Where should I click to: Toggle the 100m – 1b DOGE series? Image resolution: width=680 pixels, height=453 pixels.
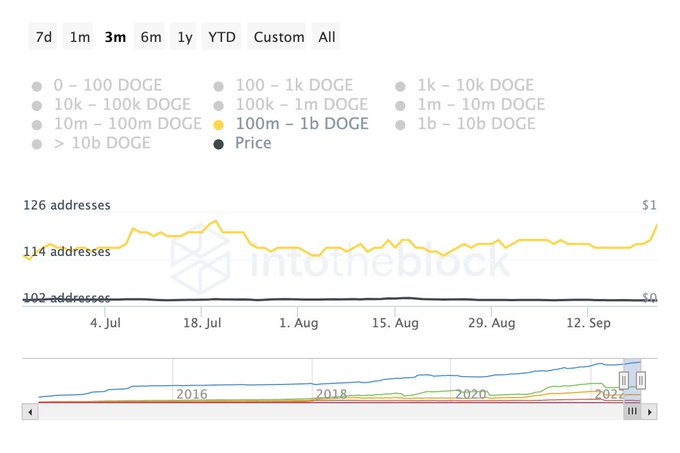[291, 124]
